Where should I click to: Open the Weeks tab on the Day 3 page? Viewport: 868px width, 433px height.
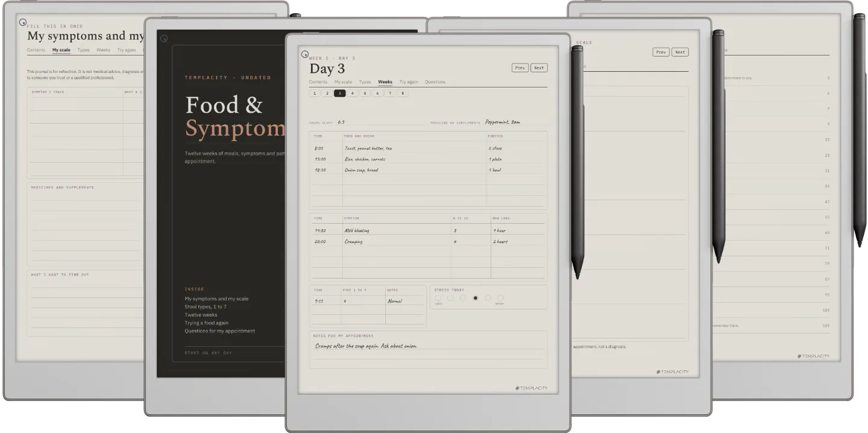tap(385, 82)
